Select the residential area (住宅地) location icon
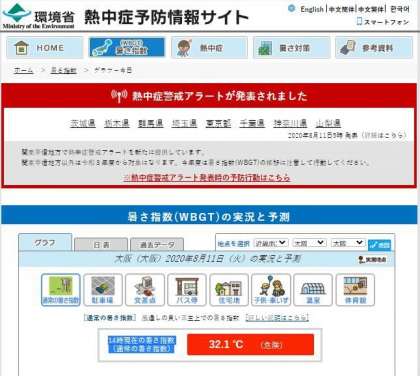Viewport: 420px width, 376px height. pos(229,290)
